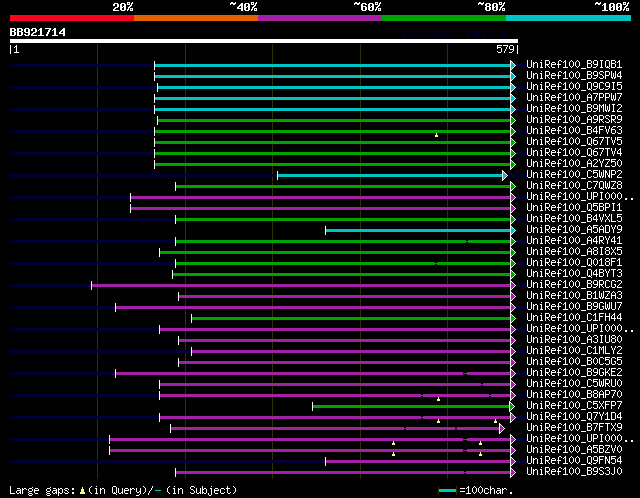
Task: Select label UniRef100_B1WZA3
Action: 574,296
